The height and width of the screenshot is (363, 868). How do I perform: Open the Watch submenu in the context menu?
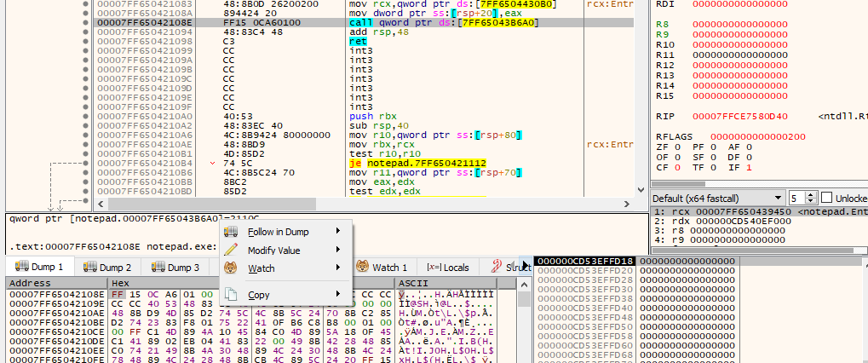[285, 268]
